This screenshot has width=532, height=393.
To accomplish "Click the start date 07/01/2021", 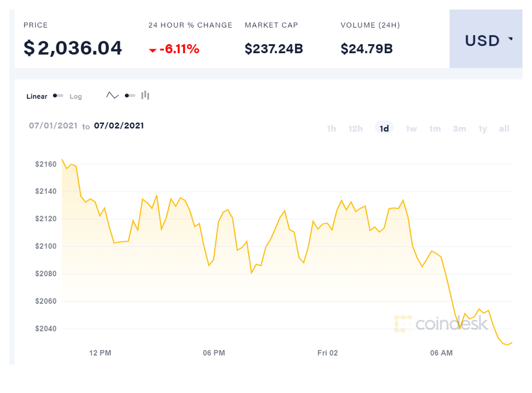I will [x=53, y=126].
